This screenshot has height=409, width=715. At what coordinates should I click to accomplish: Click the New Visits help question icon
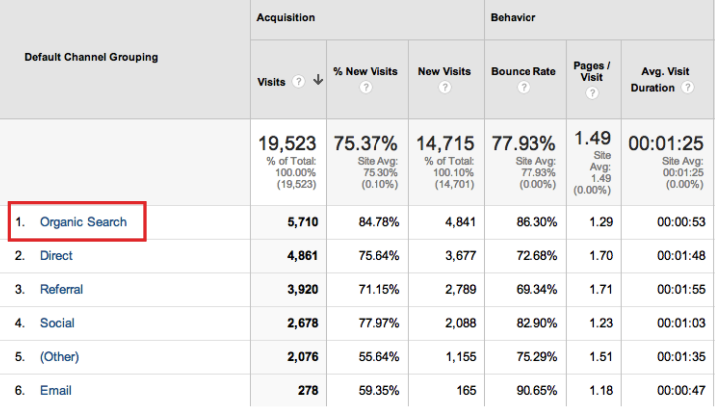click(445, 87)
